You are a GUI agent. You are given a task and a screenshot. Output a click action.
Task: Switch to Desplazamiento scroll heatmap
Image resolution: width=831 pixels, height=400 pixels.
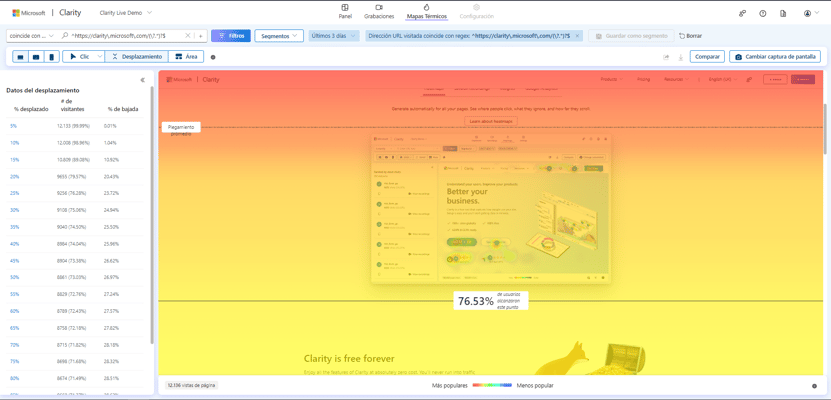137,57
